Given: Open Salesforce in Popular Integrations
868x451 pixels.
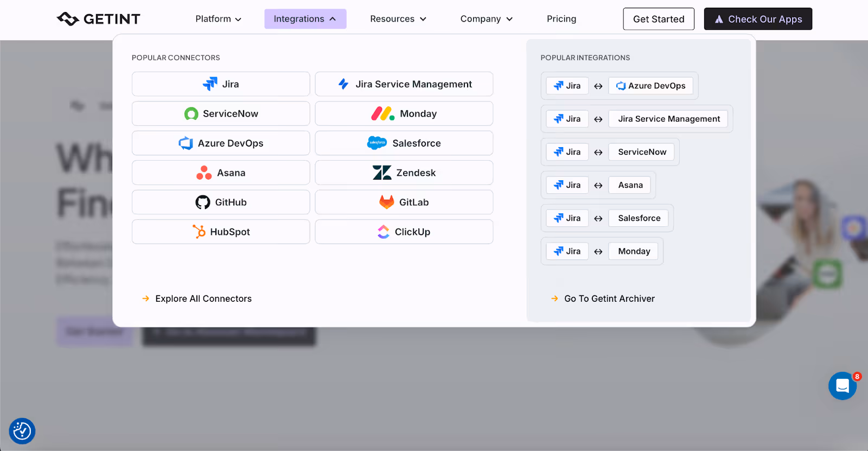Looking at the screenshot, I should coord(639,218).
